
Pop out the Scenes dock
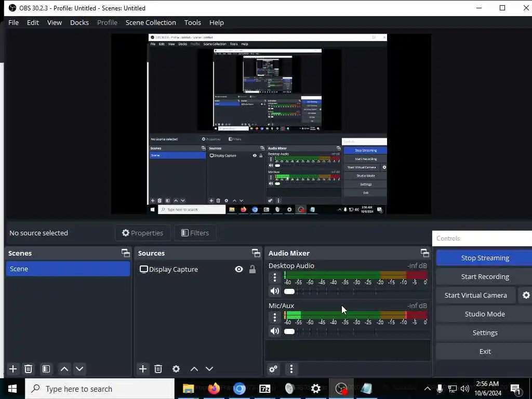click(126, 253)
